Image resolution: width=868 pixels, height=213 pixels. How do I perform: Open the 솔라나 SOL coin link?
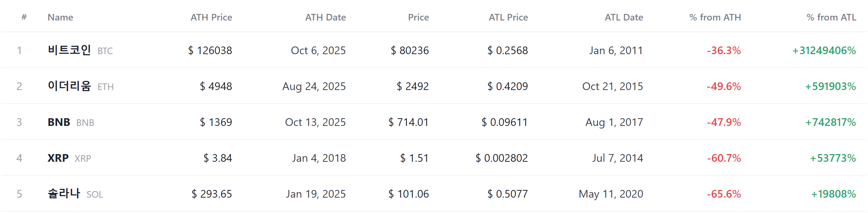click(x=75, y=194)
